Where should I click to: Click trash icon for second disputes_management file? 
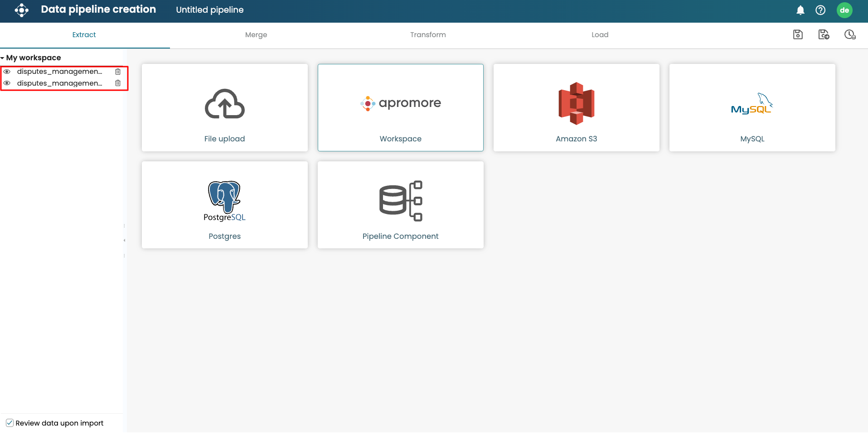point(118,83)
